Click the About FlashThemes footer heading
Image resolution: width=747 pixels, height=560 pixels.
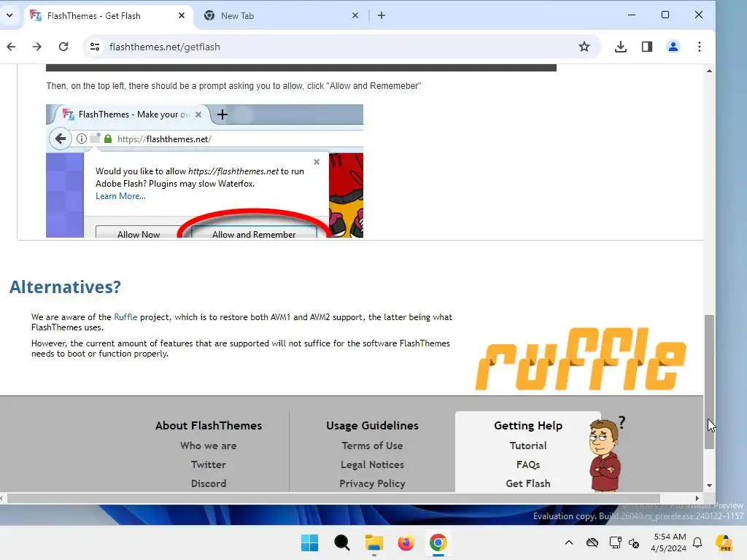(208, 425)
